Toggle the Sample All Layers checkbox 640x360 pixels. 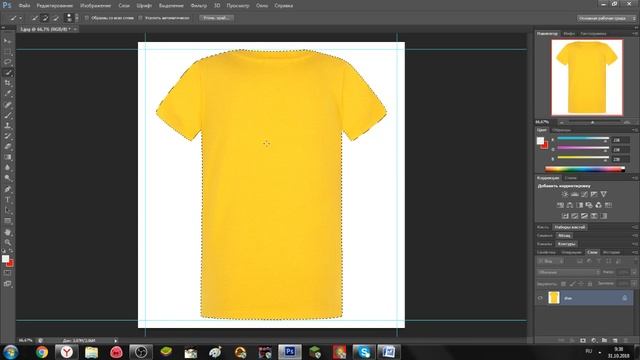(x=87, y=18)
